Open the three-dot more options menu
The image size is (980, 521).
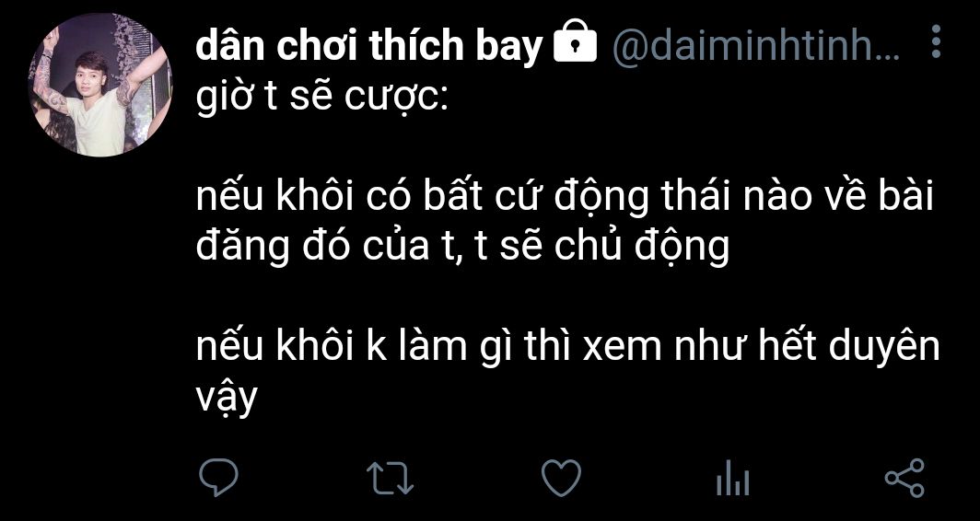(936, 42)
